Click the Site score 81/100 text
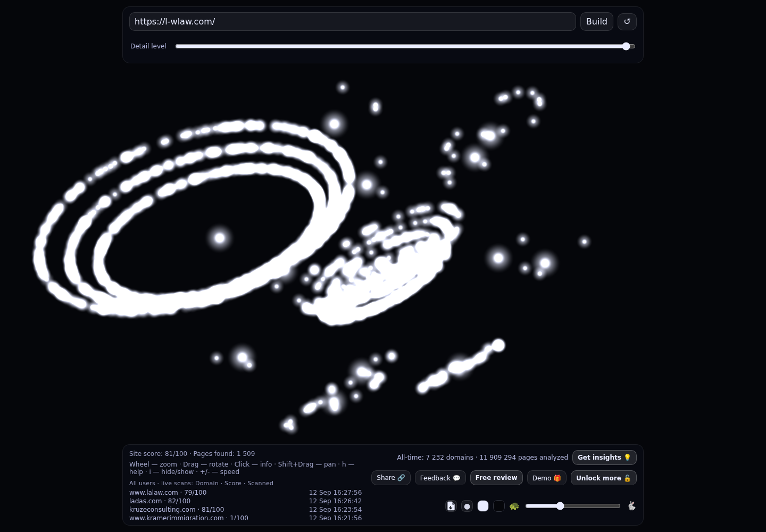 click(158, 454)
